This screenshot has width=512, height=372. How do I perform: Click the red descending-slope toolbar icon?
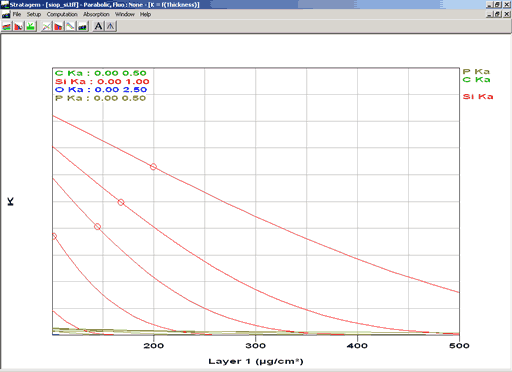(x=18, y=26)
